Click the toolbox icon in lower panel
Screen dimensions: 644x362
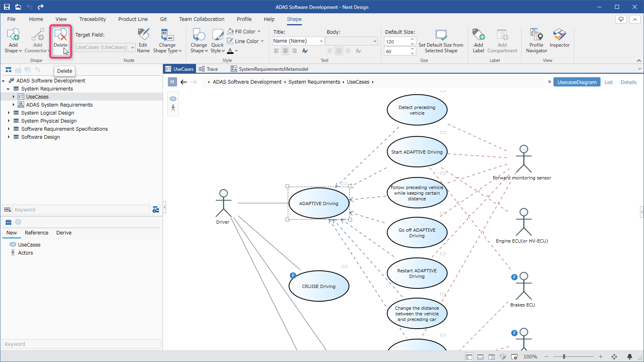pyautogui.click(x=8, y=222)
